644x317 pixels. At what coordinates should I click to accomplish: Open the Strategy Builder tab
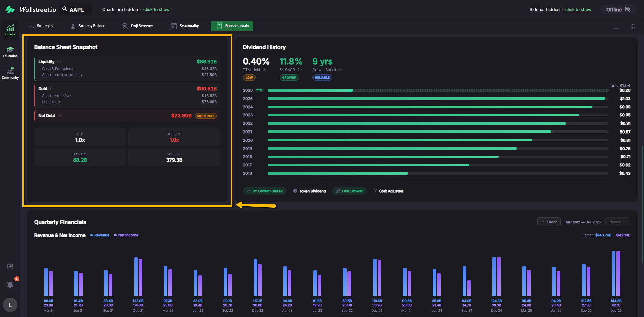[88, 26]
